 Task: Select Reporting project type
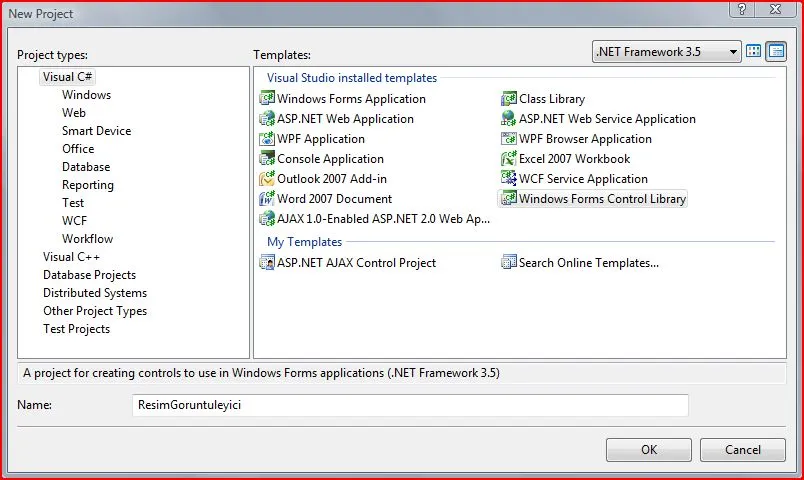(88, 185)
